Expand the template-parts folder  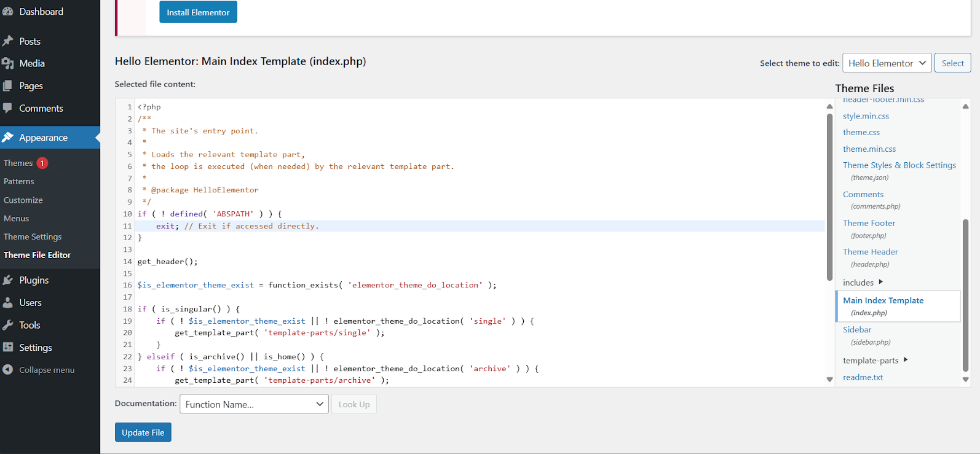875,361
